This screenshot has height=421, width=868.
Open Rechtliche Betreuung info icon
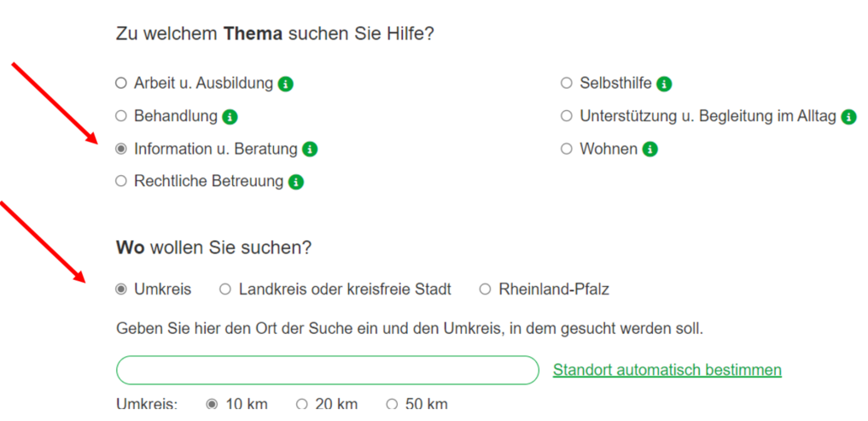[296, 182]
